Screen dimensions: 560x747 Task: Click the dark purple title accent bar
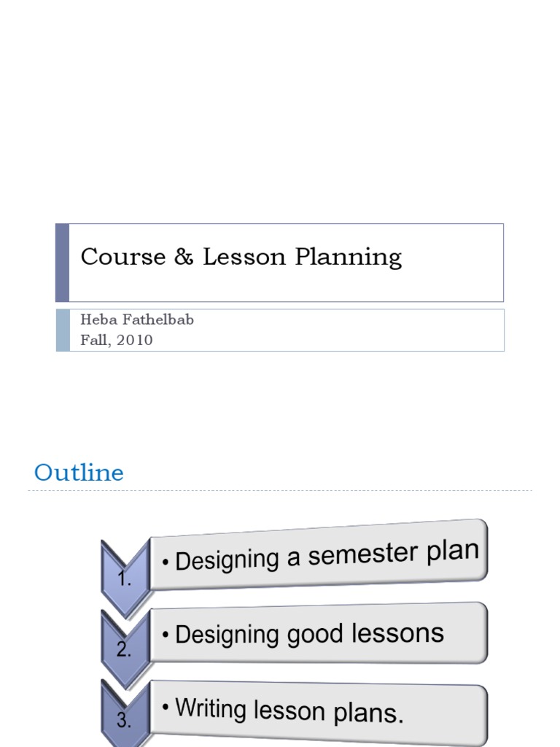tap(63, 263)
